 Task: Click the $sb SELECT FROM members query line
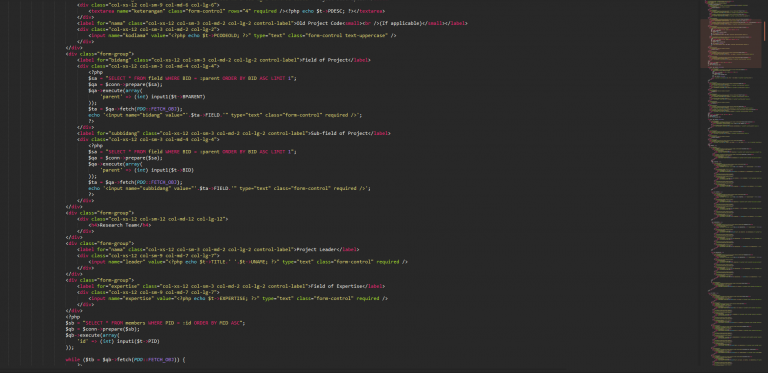(x=155, y=323)
